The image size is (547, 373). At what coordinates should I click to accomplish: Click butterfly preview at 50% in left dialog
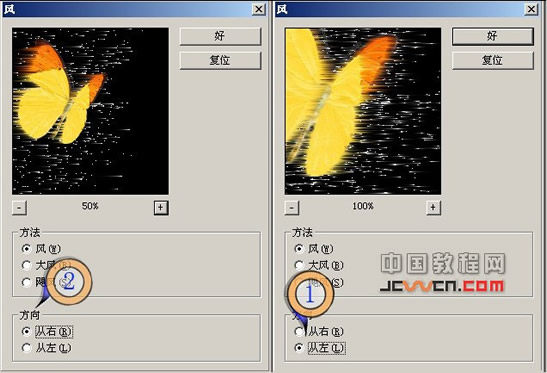(90, 111)
